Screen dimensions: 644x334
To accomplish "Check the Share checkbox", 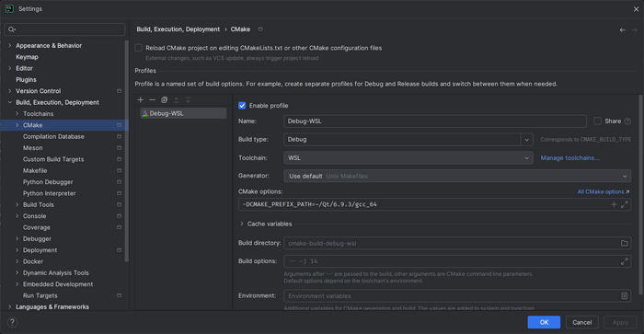I will coord(598,121).
